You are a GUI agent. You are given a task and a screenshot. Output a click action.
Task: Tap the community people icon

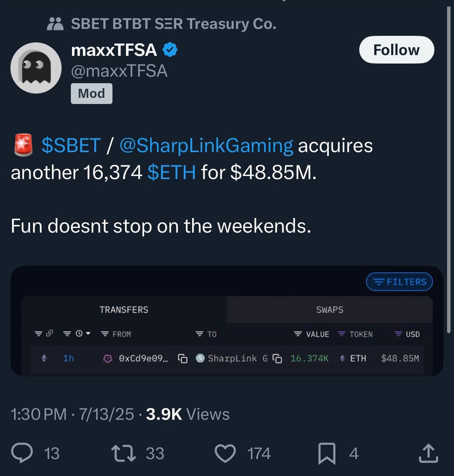pos(55,24)
